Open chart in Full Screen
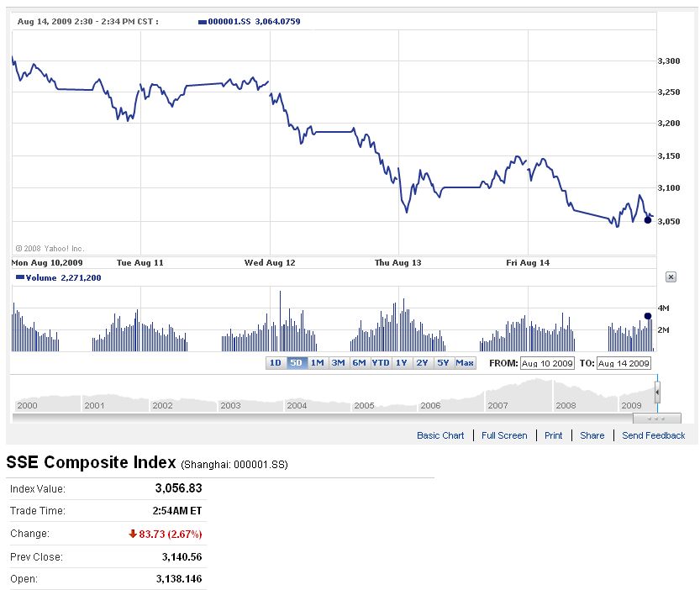 pyautogui.click(x=504, y=435)
